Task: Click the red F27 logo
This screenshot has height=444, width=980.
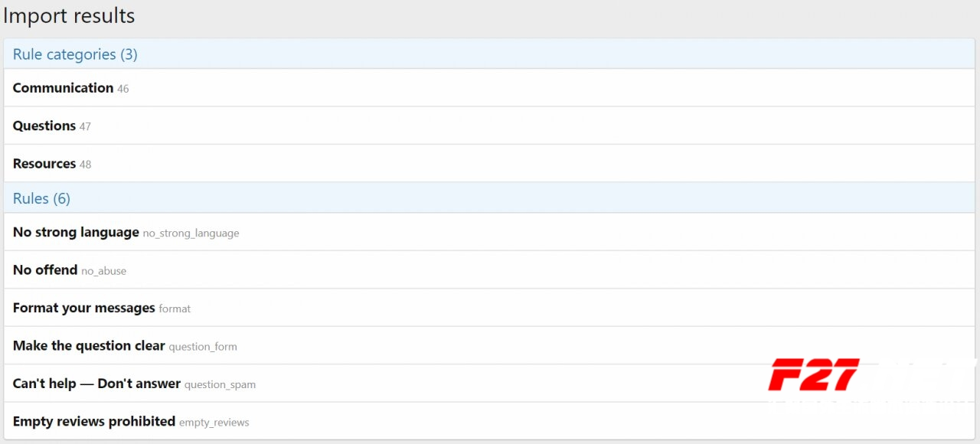Action: pyautogui.click(x=813, y=374)
